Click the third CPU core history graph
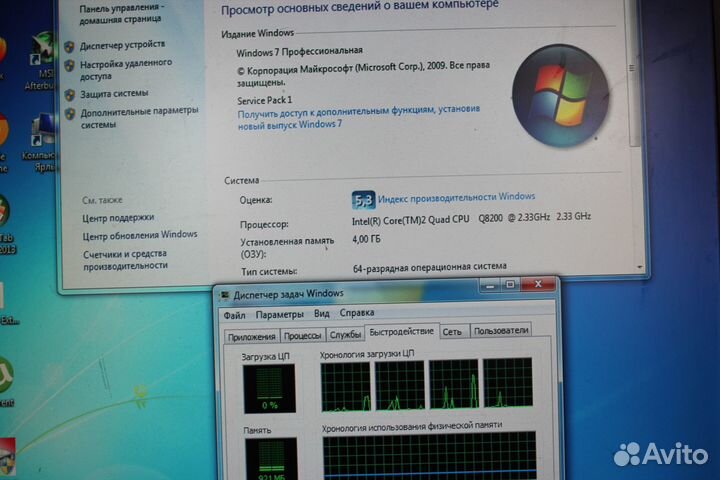 click(x=454, y=384)
